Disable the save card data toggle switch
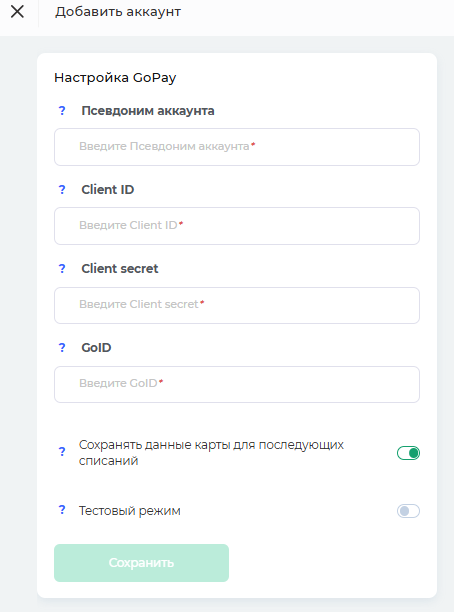The image size is (454, 612). click(x=408, y=453)
